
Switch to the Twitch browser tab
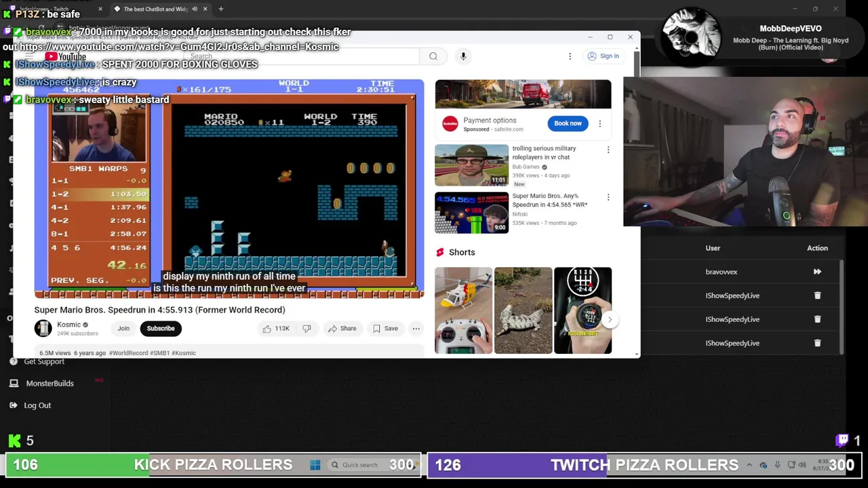[54, 9]
